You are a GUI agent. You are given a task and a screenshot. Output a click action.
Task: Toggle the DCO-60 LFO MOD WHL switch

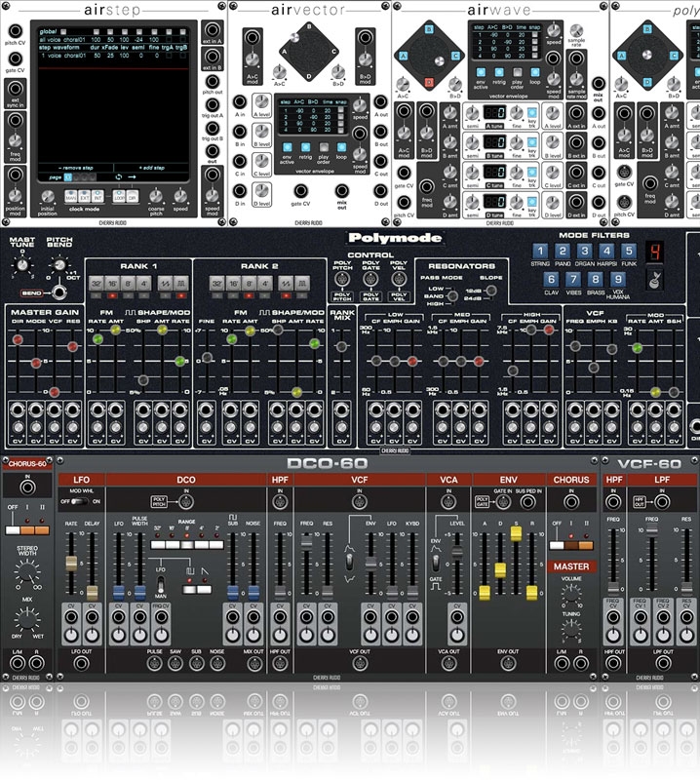[79, 501]
